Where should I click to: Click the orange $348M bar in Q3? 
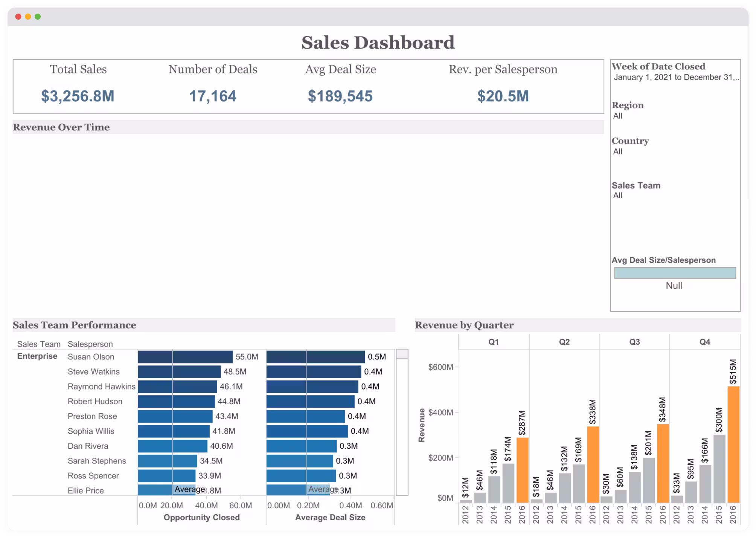pyautogui.click(x=663, y=463)
